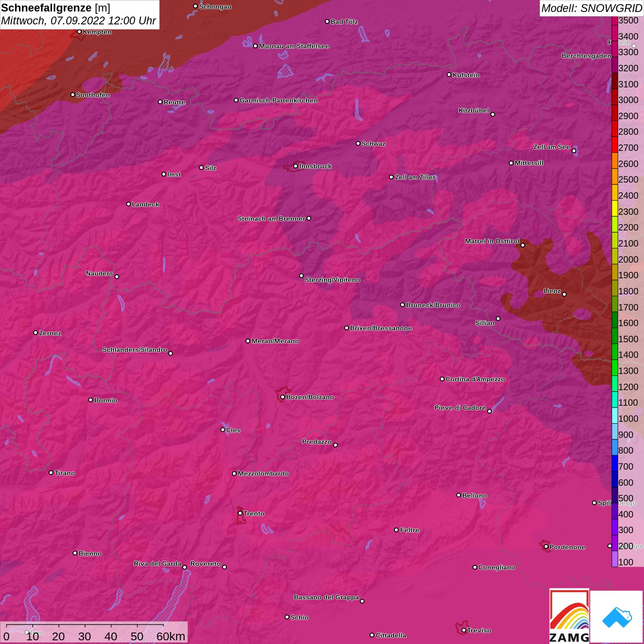
Task: Select the Trento map marker
Action: 240,513
